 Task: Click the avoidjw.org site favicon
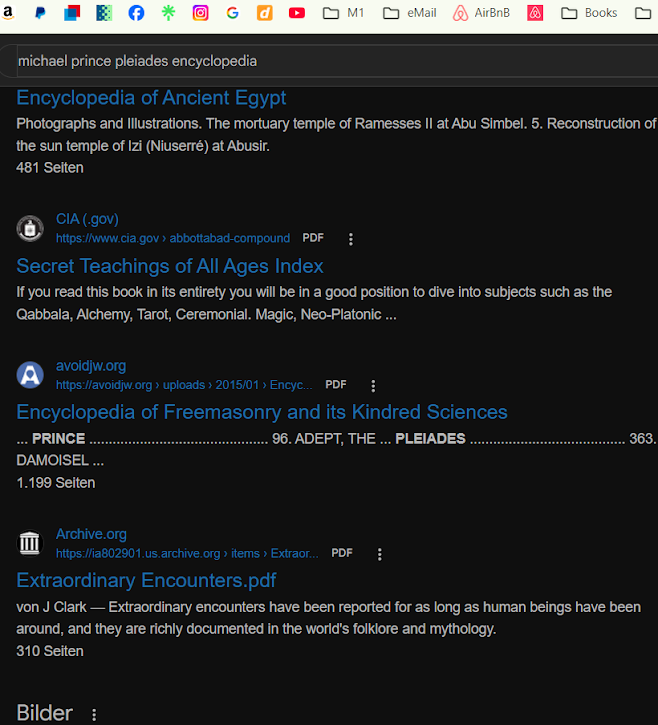30,375
